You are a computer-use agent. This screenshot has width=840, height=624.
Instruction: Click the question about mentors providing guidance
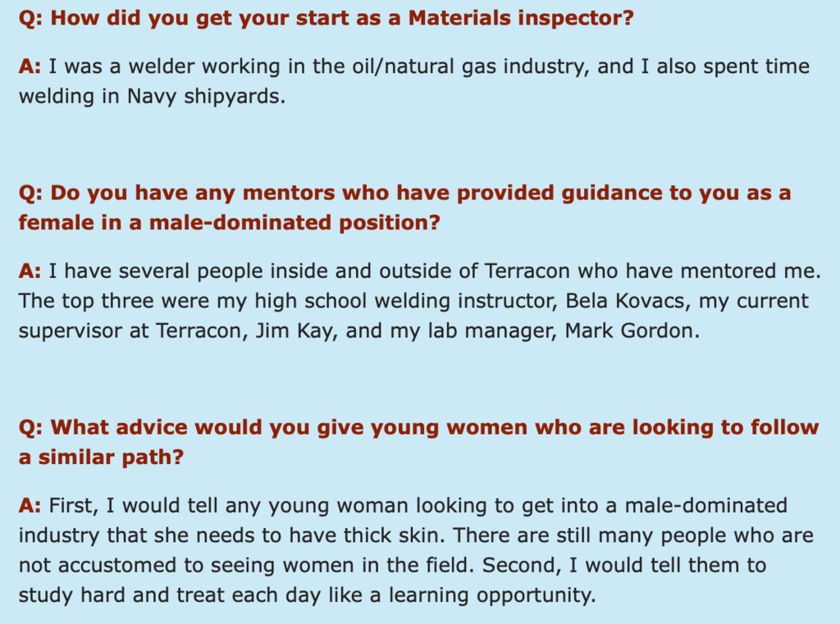tap(404, 207)
